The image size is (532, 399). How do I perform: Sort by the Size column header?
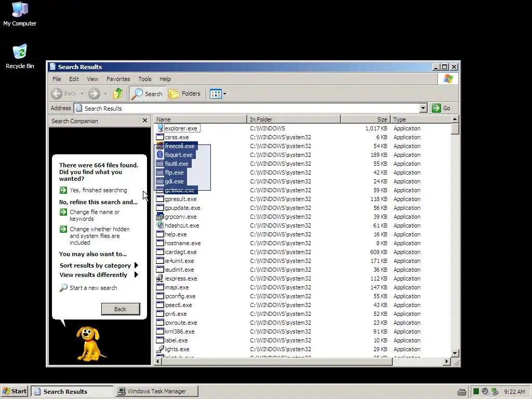[365, 119]
